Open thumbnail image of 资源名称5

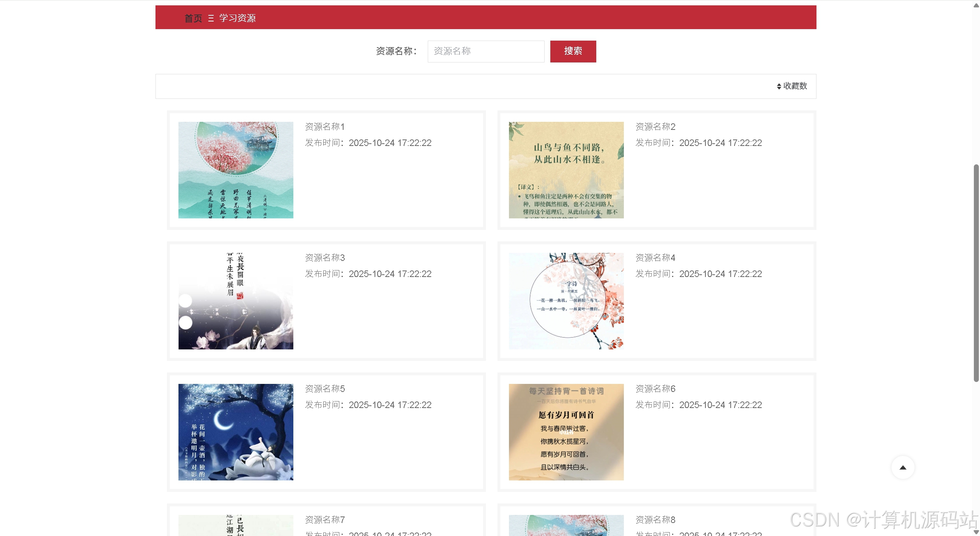click(x=236, y=432)
